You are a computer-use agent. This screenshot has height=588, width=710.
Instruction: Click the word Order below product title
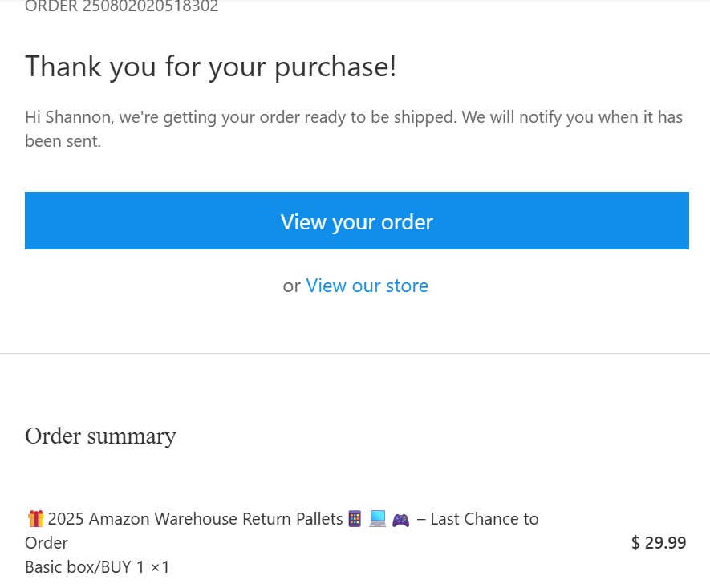47,543
